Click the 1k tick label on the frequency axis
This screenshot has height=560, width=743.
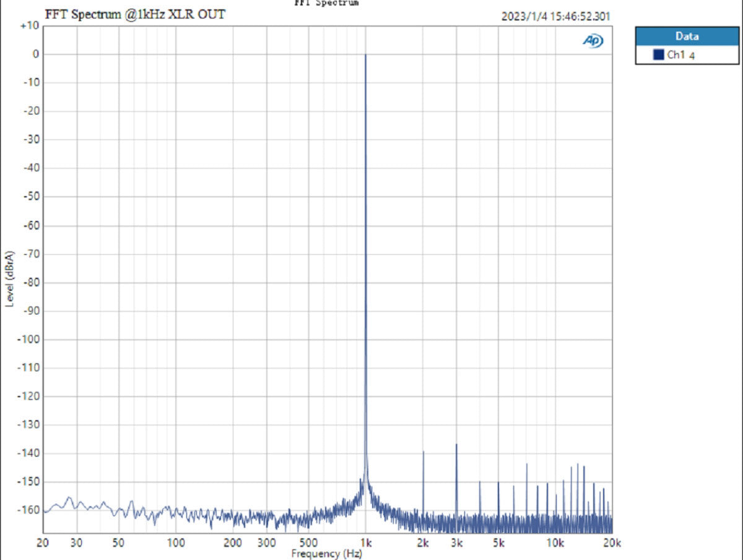365,543
